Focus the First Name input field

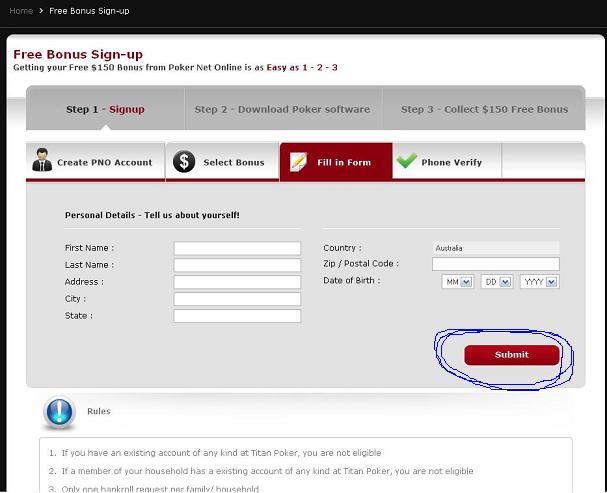pos(237,248)
